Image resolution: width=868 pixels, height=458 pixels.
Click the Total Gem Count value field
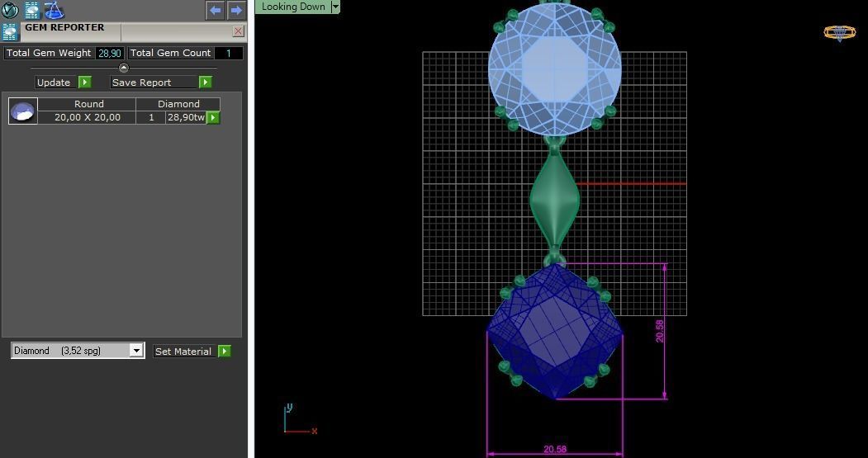(228, 53)
